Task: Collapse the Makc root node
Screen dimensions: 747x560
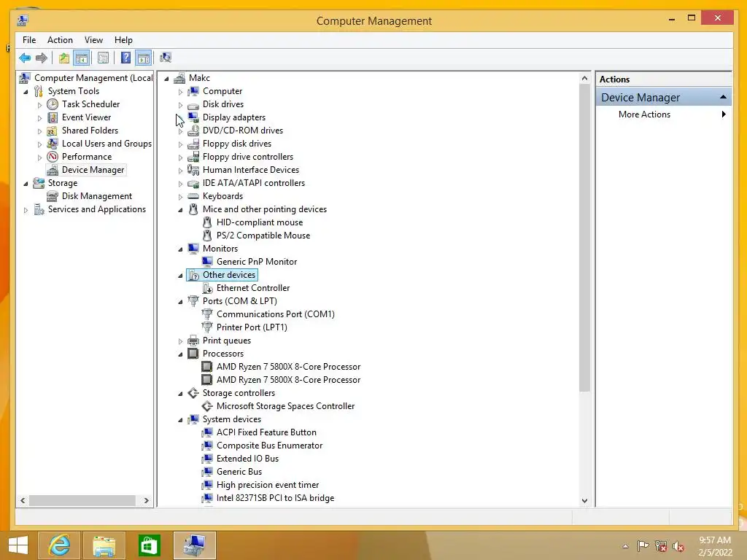Action: (x=166, y=79)
